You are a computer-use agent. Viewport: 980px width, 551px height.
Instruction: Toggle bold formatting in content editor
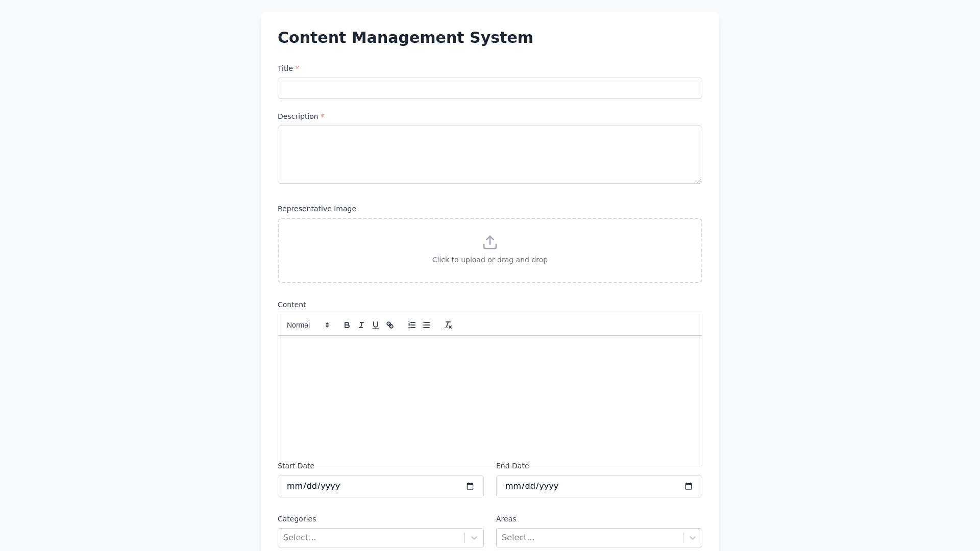(347, 325)
